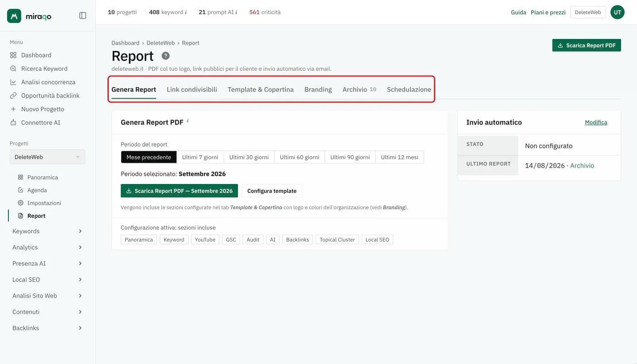Select the Ultimi 60 giorni period

point(299,157)
